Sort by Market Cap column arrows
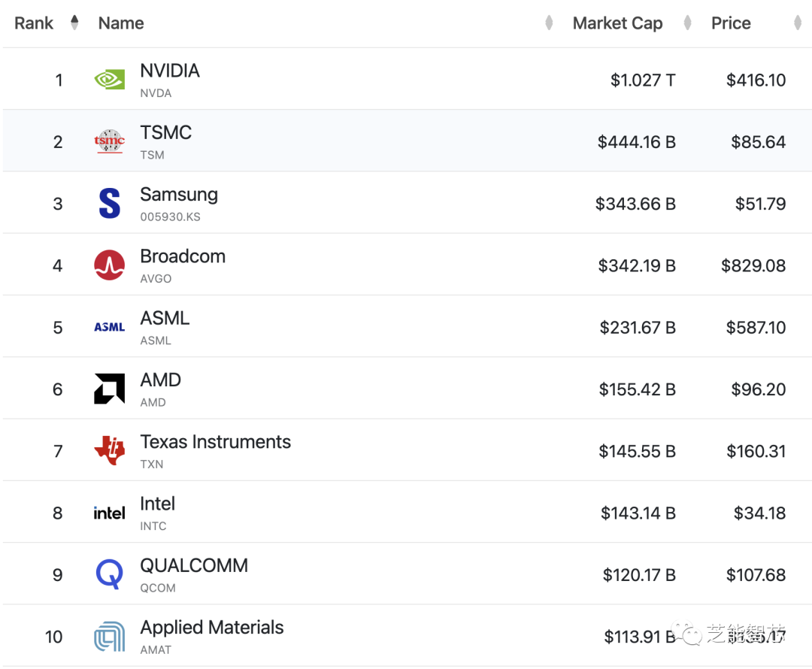 (687, 23)
